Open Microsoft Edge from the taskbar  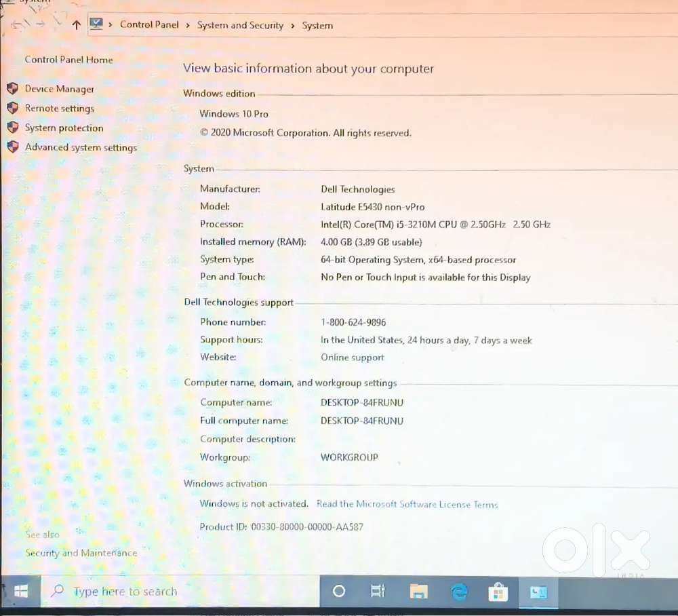[x=459, y=592]
